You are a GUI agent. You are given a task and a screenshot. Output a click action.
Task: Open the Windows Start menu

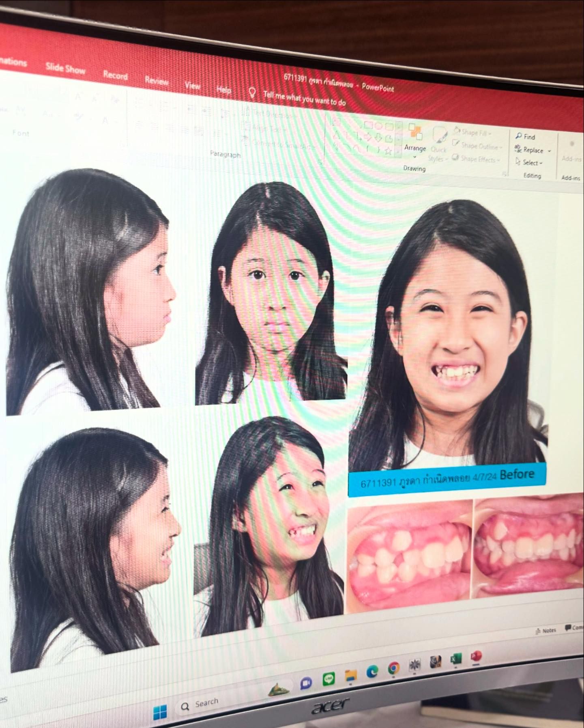click(x=160, y=713)
